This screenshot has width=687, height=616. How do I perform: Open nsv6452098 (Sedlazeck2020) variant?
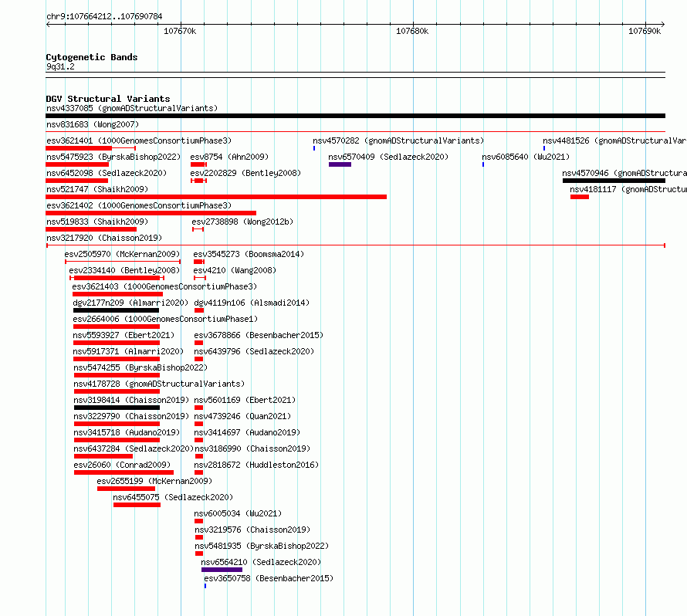pos(107,173)
